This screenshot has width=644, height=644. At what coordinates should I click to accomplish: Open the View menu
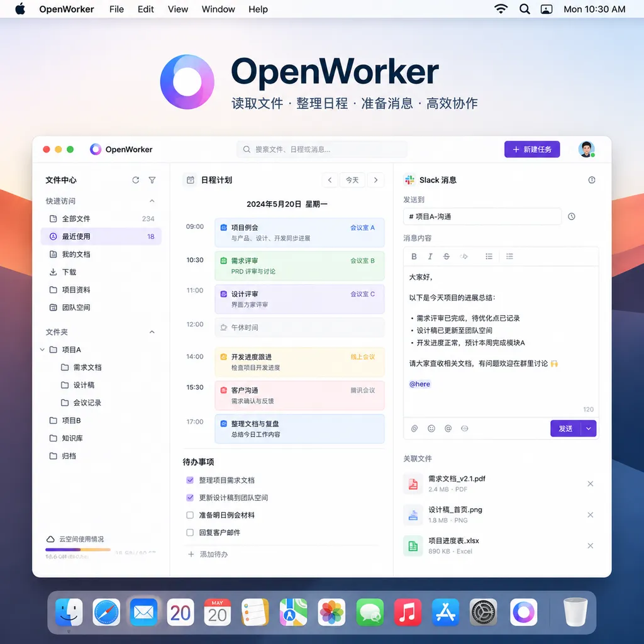click(178, 9)
